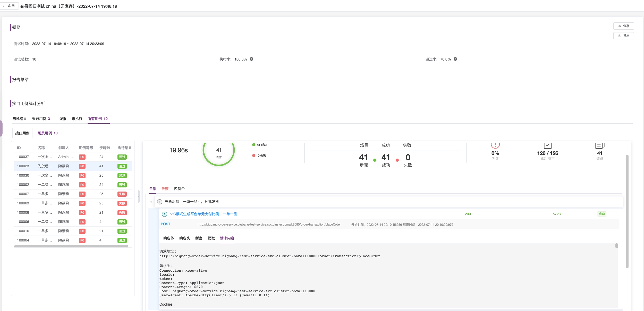This screenshot has height=311, width=644.
Task: Filter steps by the red 失败 tab
Action: tap(165, 189)
